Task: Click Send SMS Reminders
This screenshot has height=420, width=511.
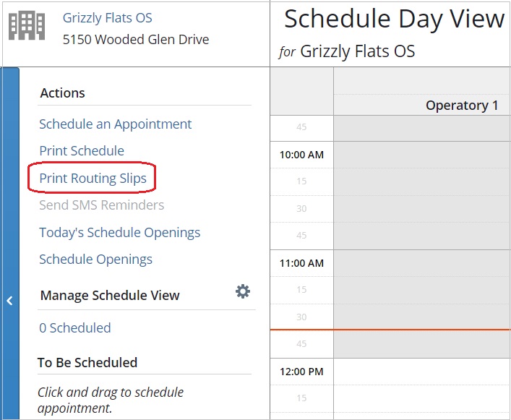Action: pos(102,205)
